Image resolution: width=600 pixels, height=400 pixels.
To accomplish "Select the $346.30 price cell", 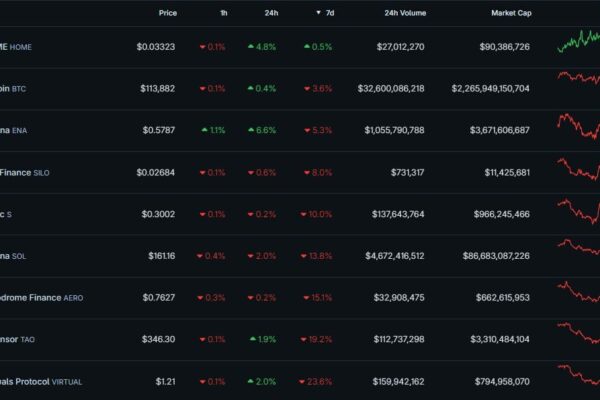I will point(158,339).
